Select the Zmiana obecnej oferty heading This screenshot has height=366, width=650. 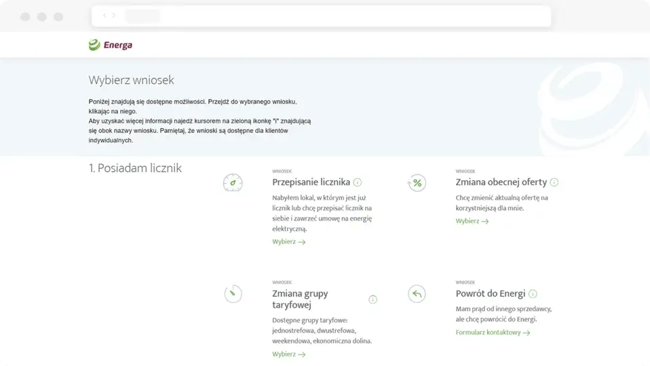pyautogui.click(x=501, y=182)
